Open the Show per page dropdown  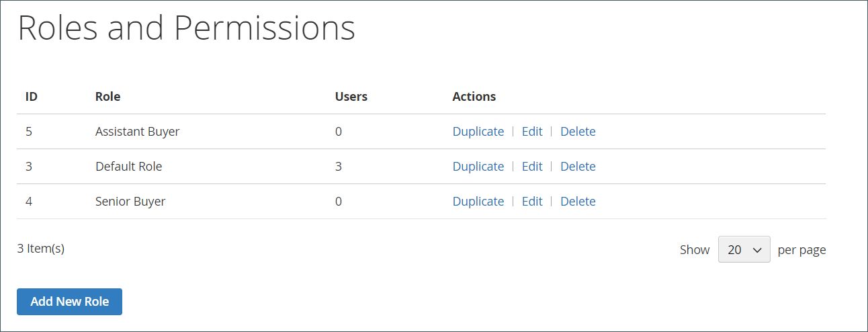coord(744,249)
